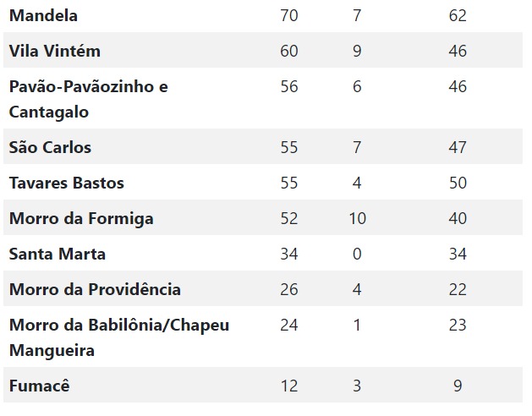
Task: Select value 62 in Mandela row
Action: tap(458, 15)
